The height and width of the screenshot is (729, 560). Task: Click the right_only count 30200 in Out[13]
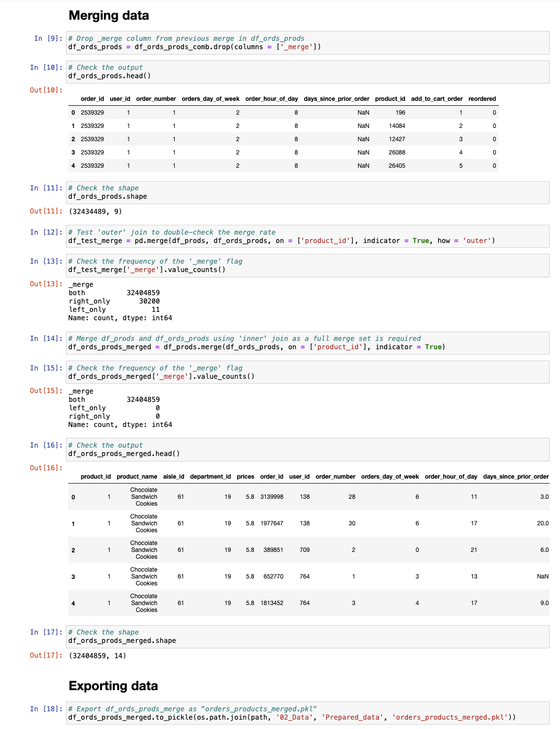[x=149, y=301]
